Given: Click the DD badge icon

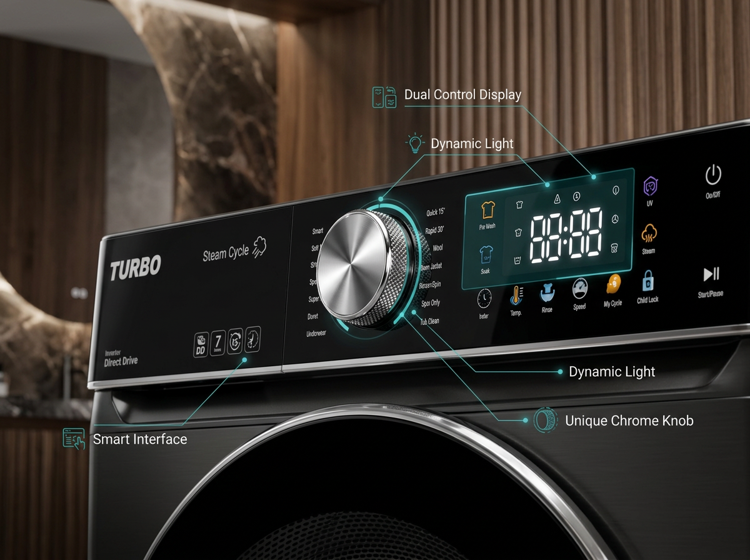Looking at the screenshot, I should (x=200, y=345).
